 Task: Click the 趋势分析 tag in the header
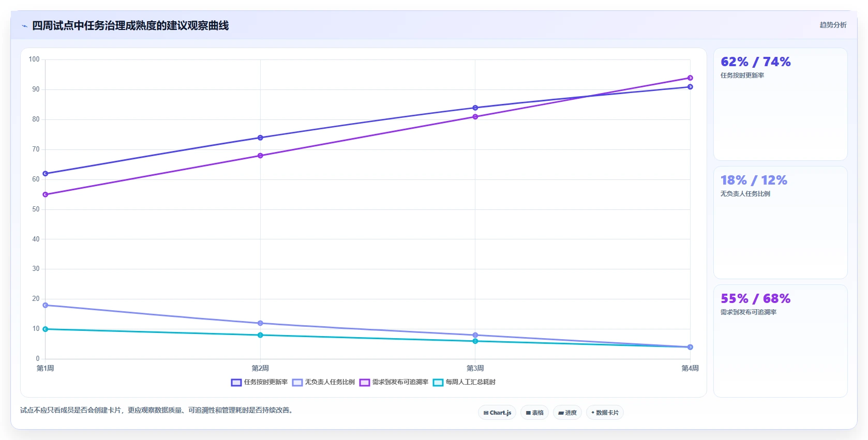coord(833,25)
